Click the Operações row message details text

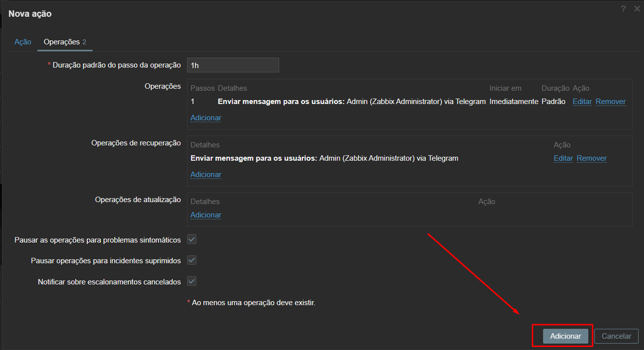(352, 102)
